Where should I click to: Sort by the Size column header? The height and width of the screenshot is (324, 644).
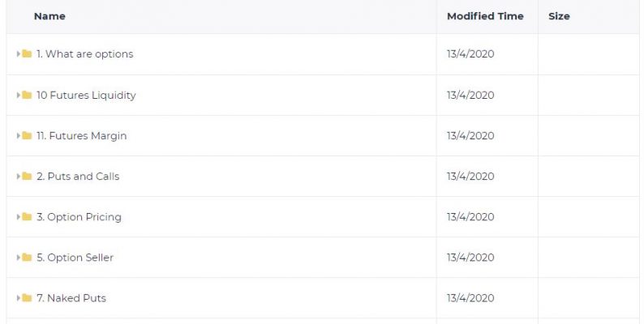coord(559,16)
